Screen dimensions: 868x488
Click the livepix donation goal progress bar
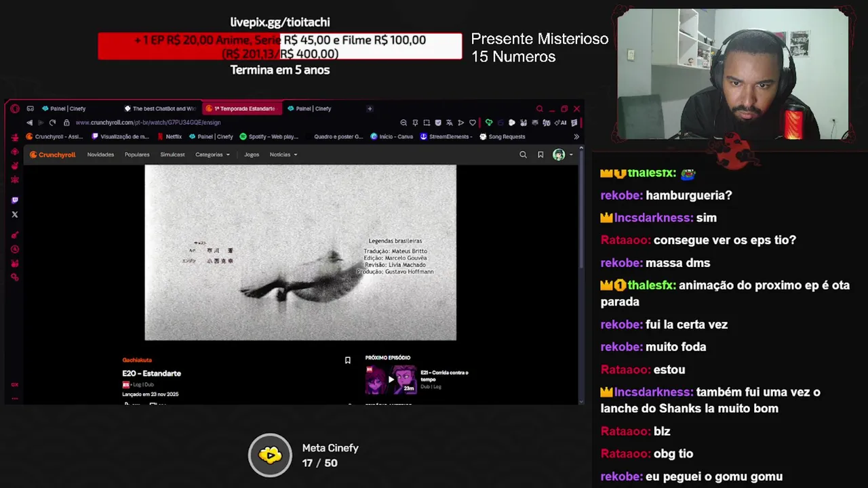point(280,47)
